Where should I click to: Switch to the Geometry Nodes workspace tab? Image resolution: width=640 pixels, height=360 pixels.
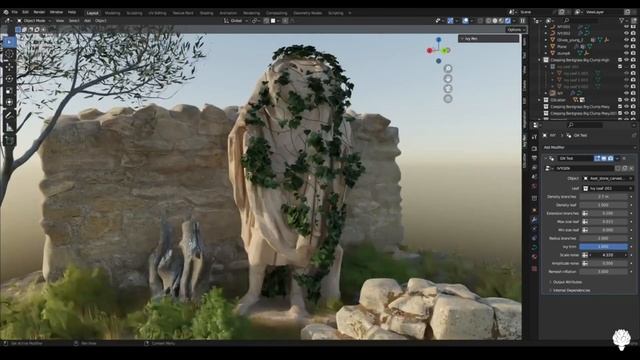(x=307, y=13)
